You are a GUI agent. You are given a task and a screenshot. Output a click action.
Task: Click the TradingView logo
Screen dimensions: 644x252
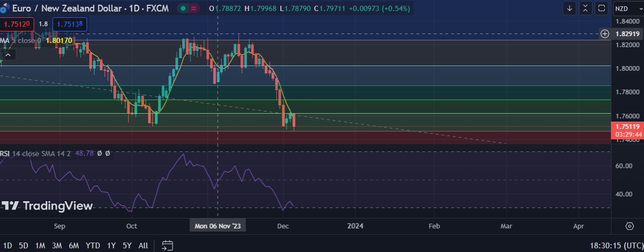coord(47,206)
